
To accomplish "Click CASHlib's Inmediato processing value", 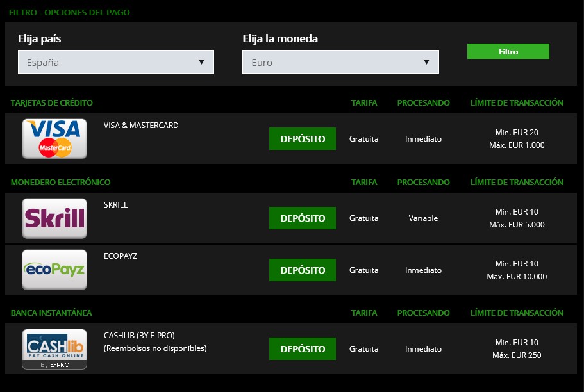I will [x=423, y=349].
